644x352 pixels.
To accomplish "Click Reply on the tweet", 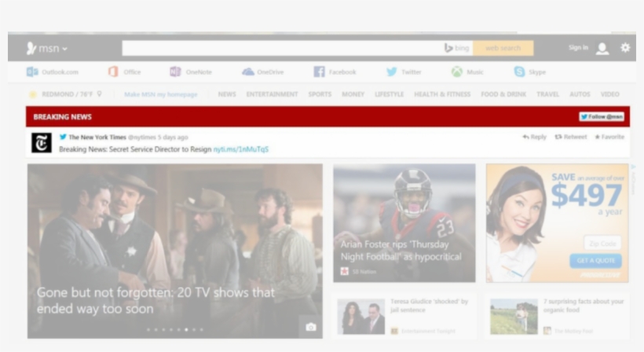I will (534, 137).
